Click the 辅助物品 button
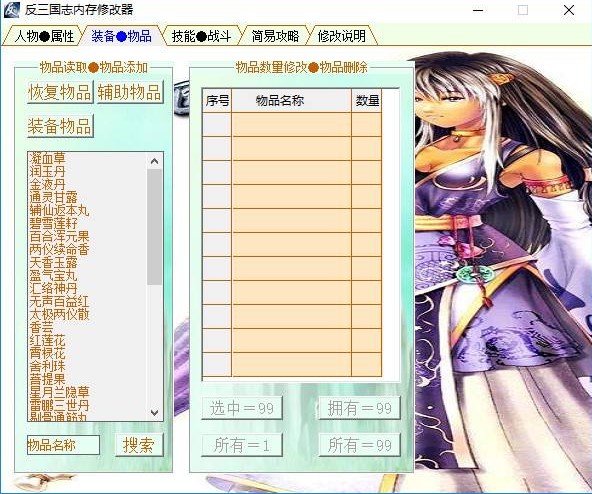This screenshot has height=494, width=592. (x=130, y=92)
